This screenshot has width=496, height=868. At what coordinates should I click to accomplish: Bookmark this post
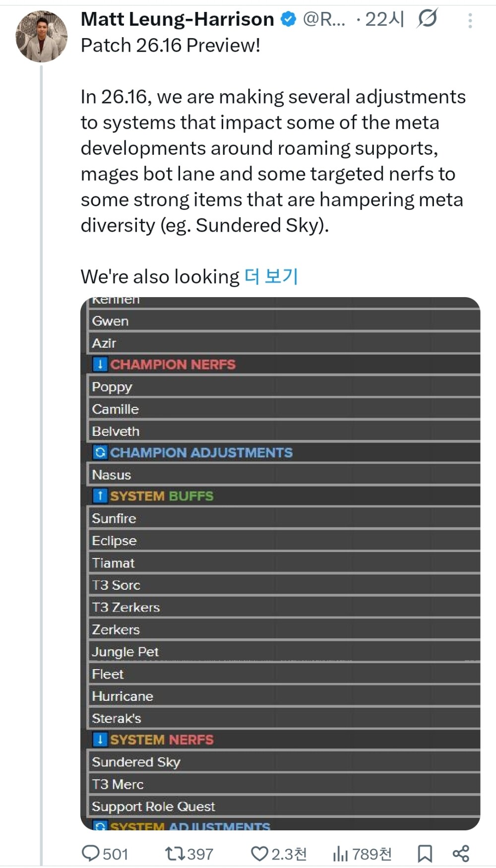pos(425,854)
